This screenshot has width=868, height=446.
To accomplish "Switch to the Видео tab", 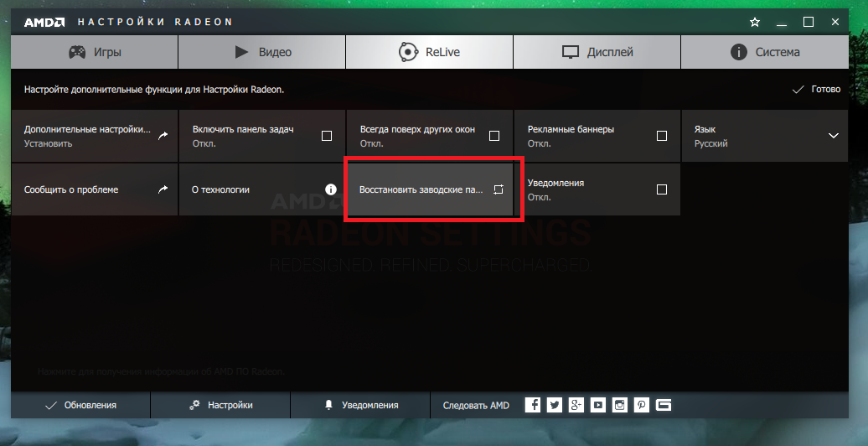I will tap(262, 52).
